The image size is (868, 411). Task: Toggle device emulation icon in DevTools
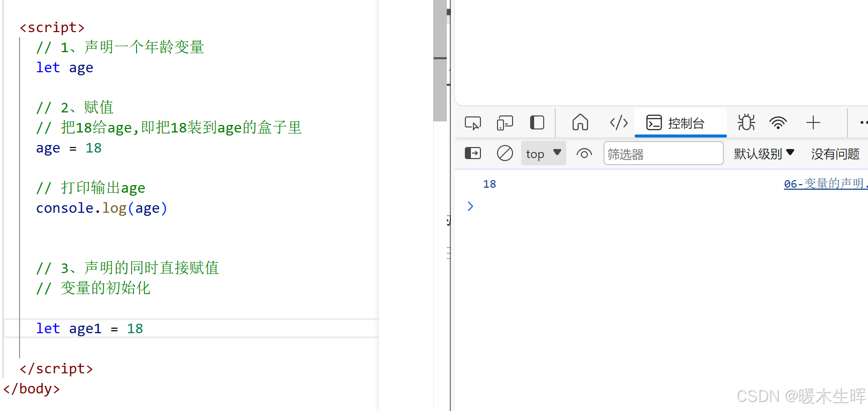(x=505, y=123)
